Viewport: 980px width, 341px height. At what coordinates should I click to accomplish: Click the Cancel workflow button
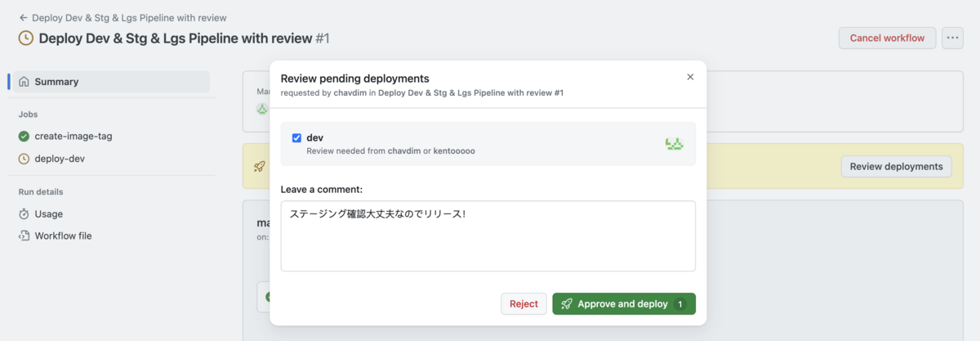(887, 38)
